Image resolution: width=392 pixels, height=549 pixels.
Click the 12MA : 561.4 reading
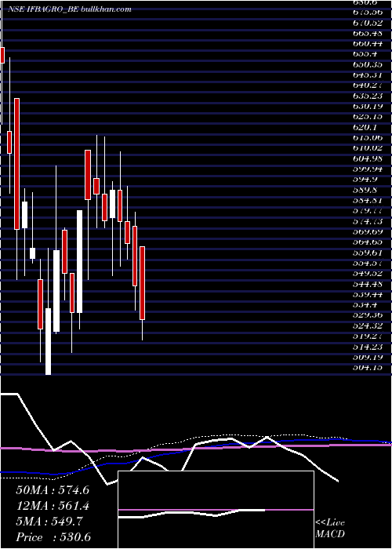(53, 506)
